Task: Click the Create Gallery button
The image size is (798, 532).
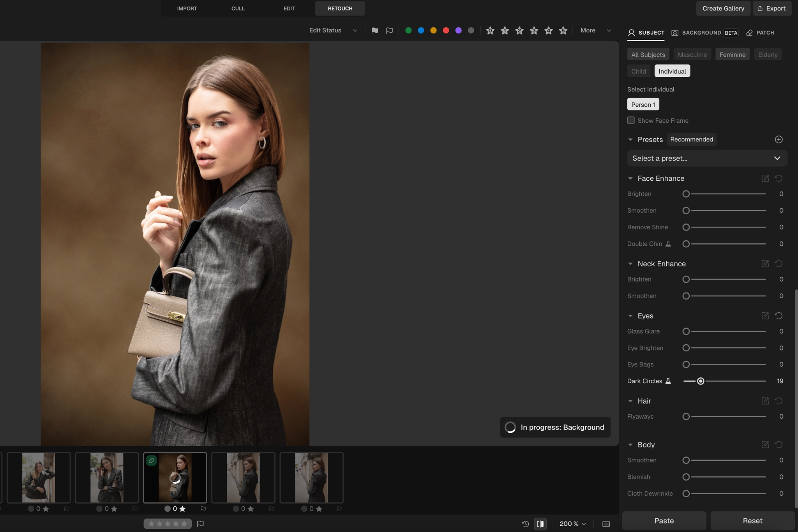Action: click(x=723, y=8)
